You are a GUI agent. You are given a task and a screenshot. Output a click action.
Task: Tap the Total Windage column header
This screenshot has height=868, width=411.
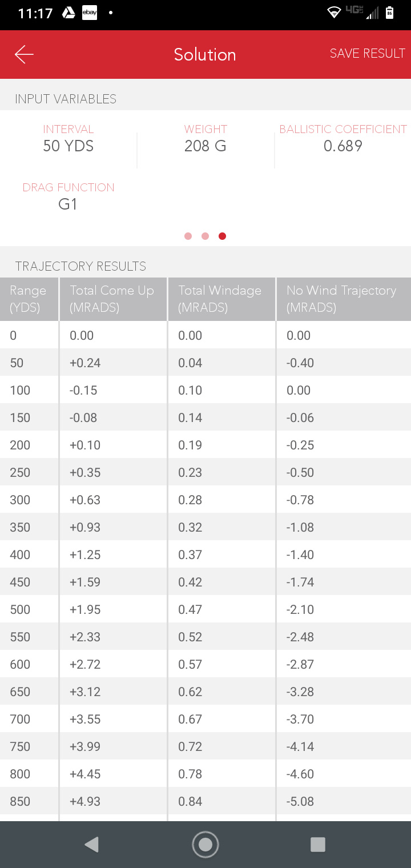pyautogui.click(x=220, y=299)
